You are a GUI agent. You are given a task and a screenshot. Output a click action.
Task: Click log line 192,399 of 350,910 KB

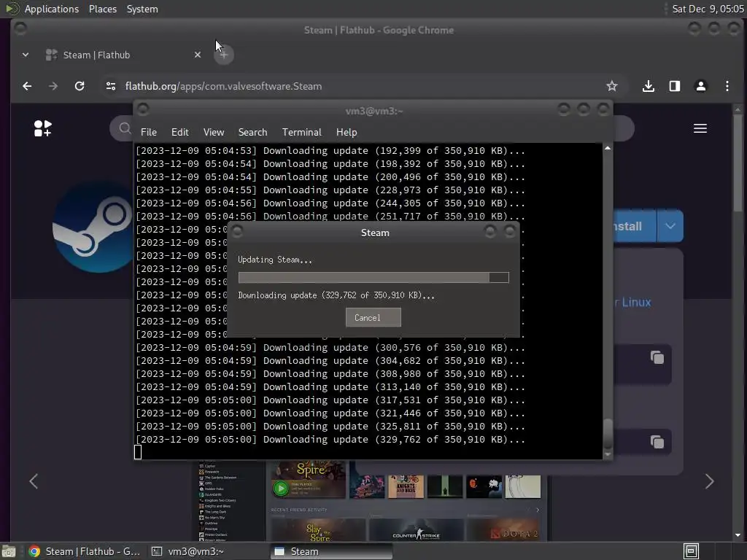point(330,150)
